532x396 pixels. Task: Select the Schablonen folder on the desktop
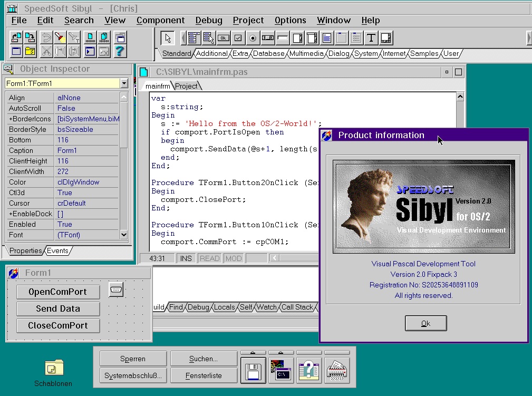54,373
